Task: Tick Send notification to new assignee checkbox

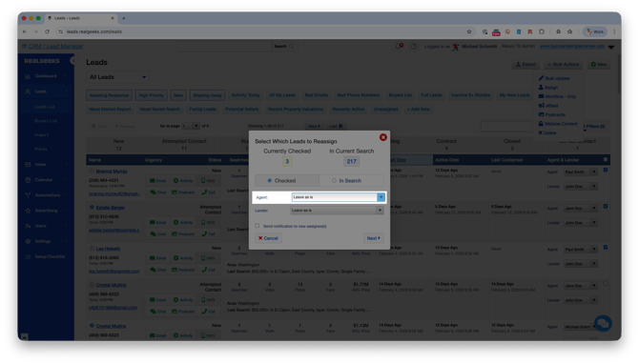Action: [258, 226]
